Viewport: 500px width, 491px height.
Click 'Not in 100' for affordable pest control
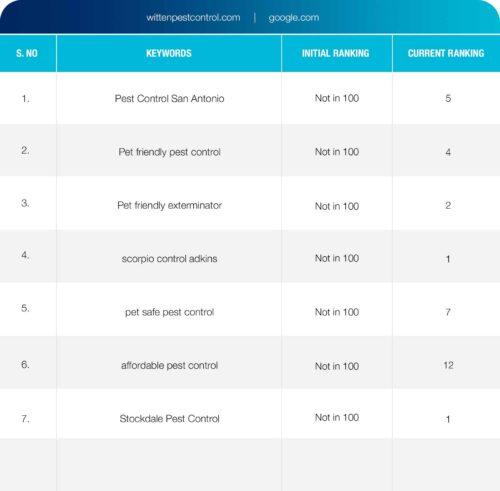coord(337,366)
